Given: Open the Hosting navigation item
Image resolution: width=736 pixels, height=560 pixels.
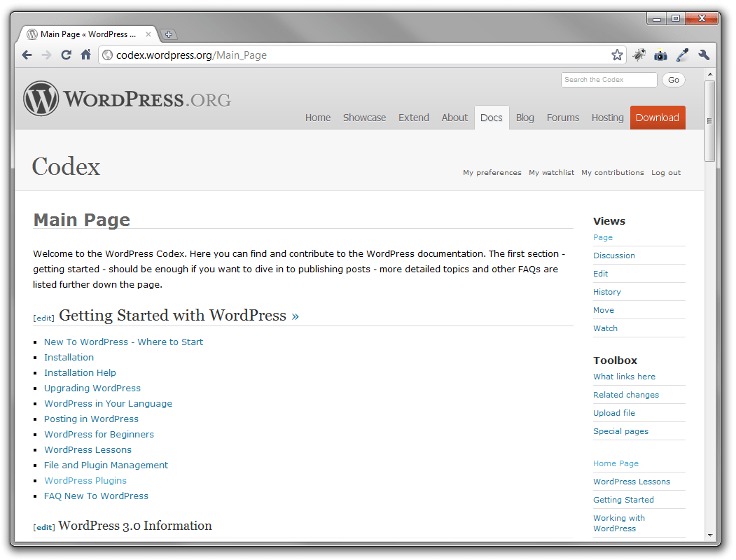Looking at the screenshot, I should coord(607,118).
